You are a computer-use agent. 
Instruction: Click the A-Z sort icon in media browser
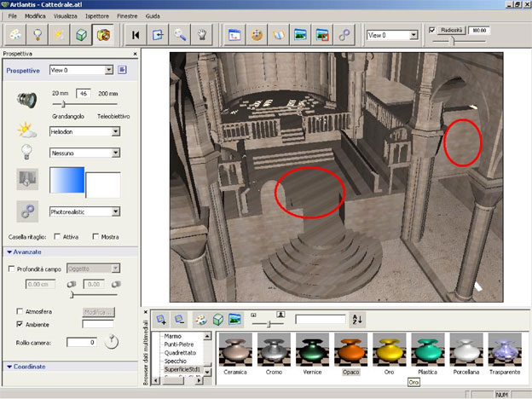pyautogui.click(x=358, y=319)
